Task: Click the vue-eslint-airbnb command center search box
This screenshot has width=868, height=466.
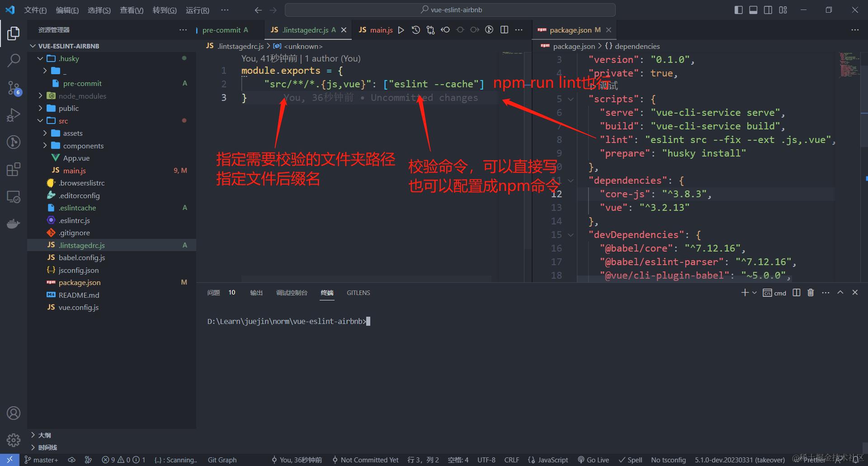Action: click(450, 10)
